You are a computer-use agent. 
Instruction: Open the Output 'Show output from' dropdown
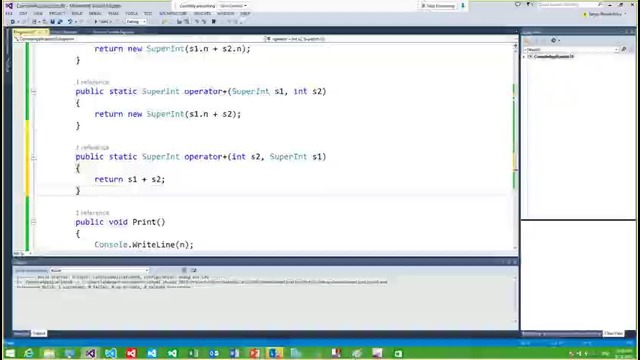coord(99,271)
